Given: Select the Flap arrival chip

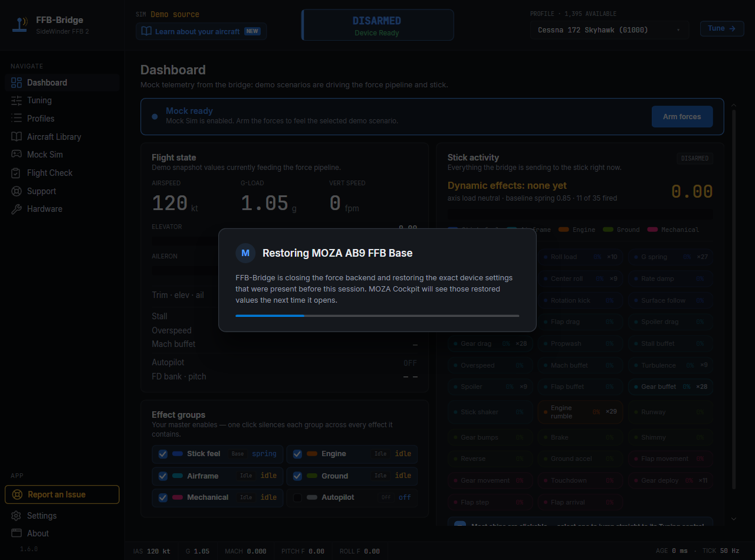Looking at the screenshot, I should click(580, 502).
